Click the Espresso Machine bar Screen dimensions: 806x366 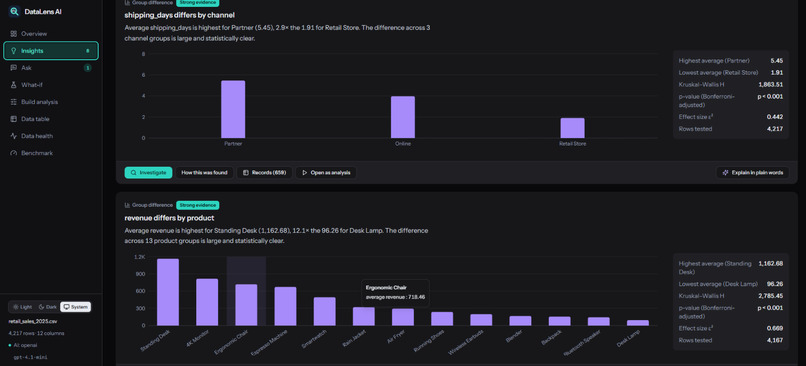(285, 306)
